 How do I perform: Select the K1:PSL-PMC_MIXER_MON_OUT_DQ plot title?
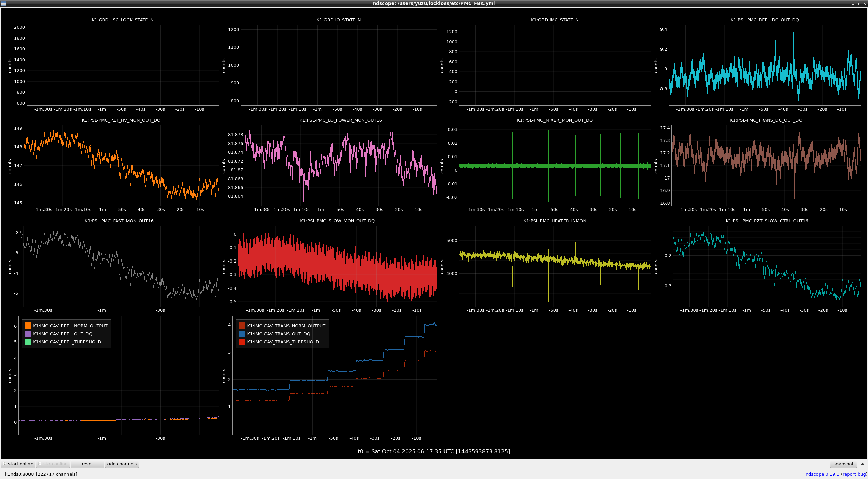(x=555, y=120)
